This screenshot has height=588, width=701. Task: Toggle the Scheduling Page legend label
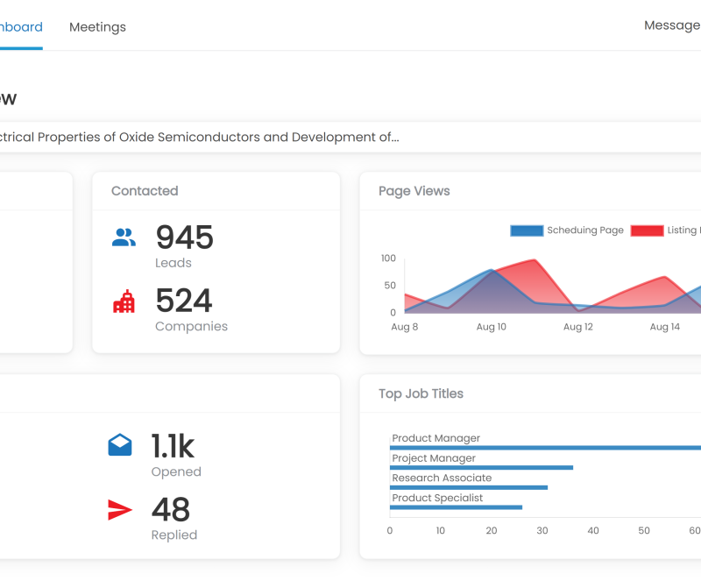point(584,230)
